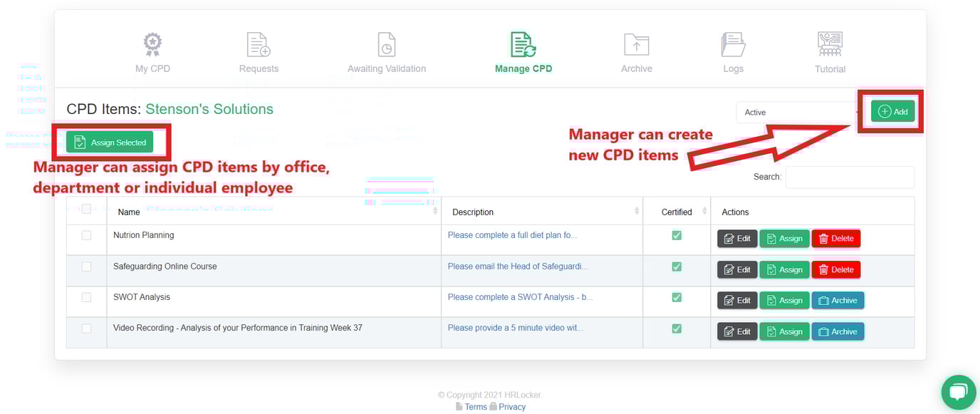Tick the checkbox for Nutrion Planning row
This screenshot has height=414, width=980.
point(86,235)
